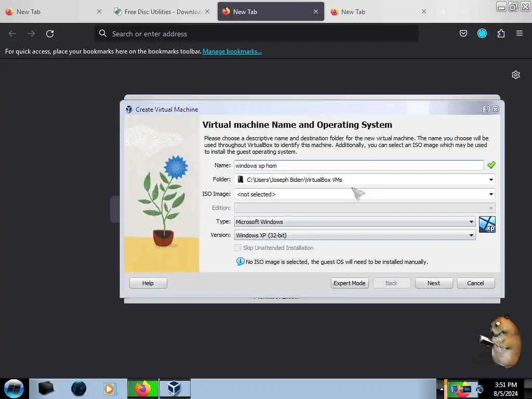Open the Windows Start orb
Viewport: 532px width, 399px height.
[x=14, y=389]
